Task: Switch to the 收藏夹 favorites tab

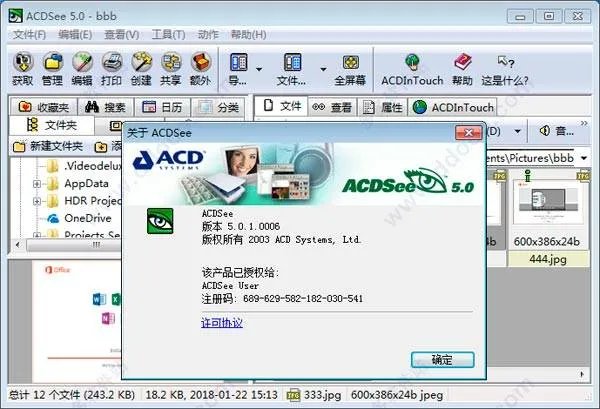Action: (x=43, y=107)
